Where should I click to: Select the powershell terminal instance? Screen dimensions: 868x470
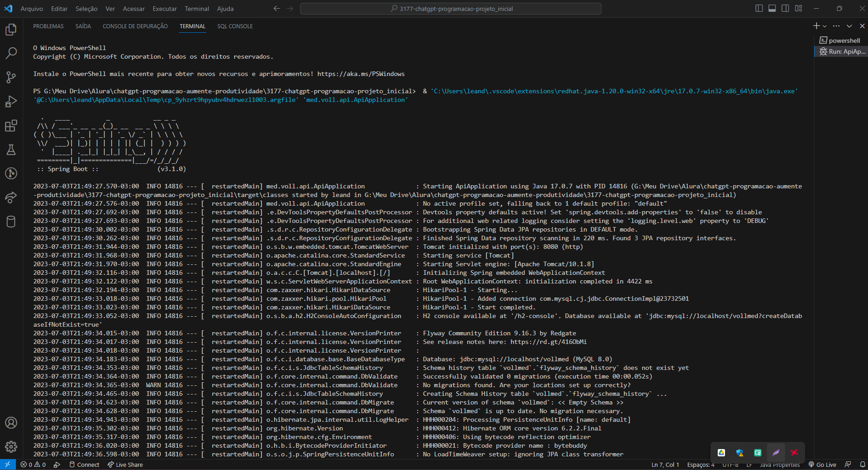pos(841,40)
